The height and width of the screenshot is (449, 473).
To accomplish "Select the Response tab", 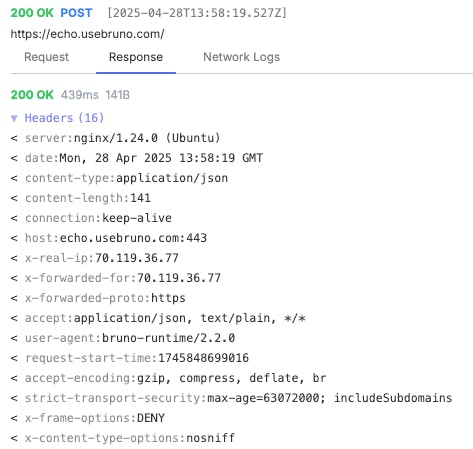I will coord(136,57).
